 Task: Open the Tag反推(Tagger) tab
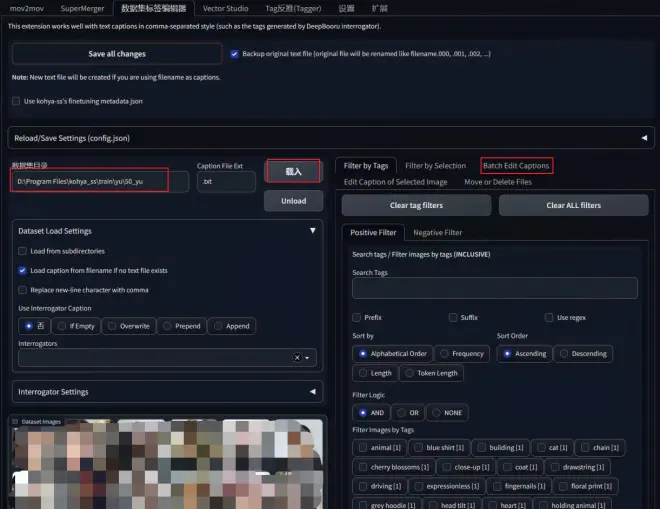tap(293, 8)
